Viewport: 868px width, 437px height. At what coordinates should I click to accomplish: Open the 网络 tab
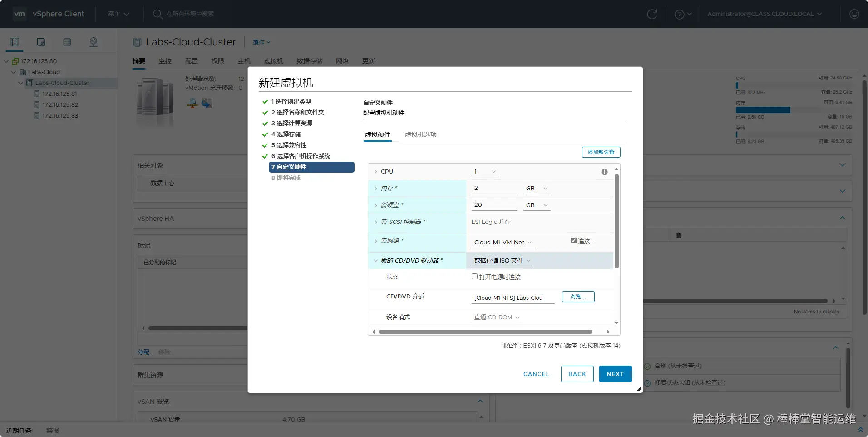pos(342,61)
